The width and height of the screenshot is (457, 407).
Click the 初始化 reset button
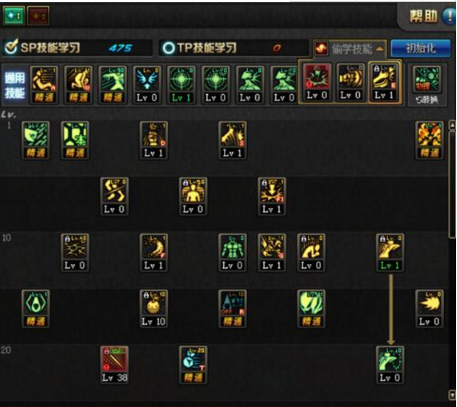point(421,49)
